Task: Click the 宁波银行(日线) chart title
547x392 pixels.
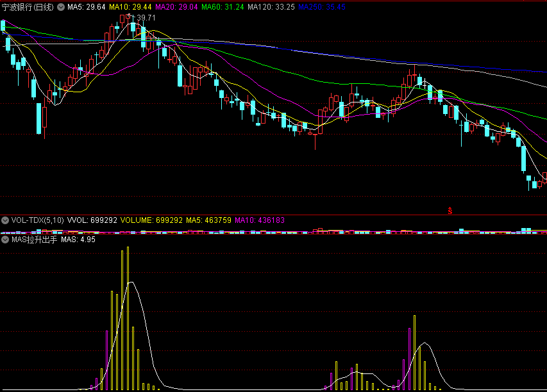Action: (28, 7)
